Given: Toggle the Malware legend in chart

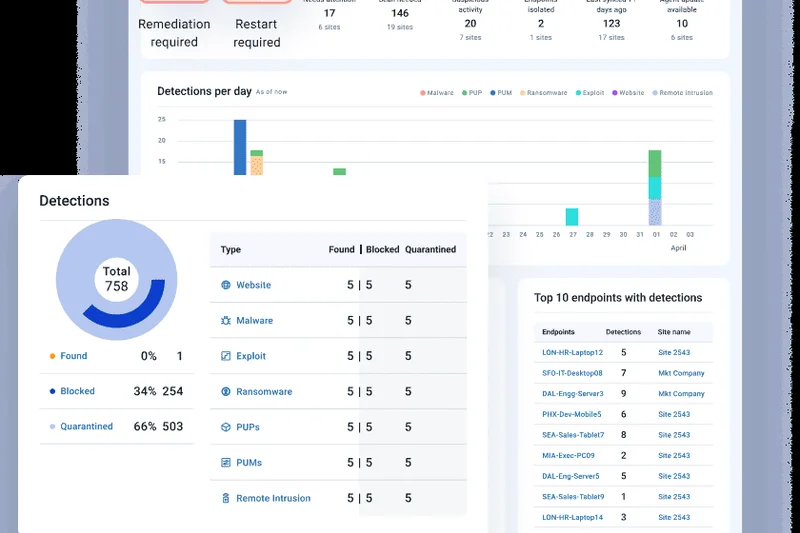Looking at the screenshot, I should pos(436,93).
